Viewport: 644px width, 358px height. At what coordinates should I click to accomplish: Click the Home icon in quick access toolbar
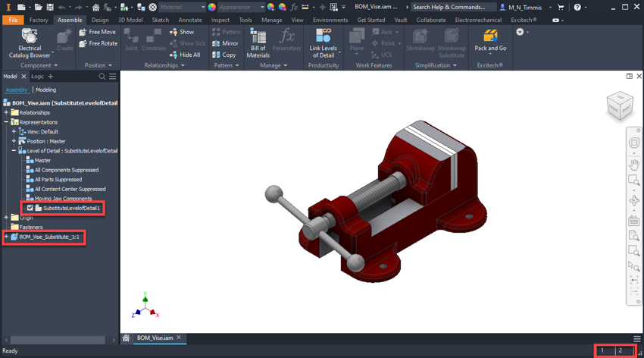click(95, 7)
